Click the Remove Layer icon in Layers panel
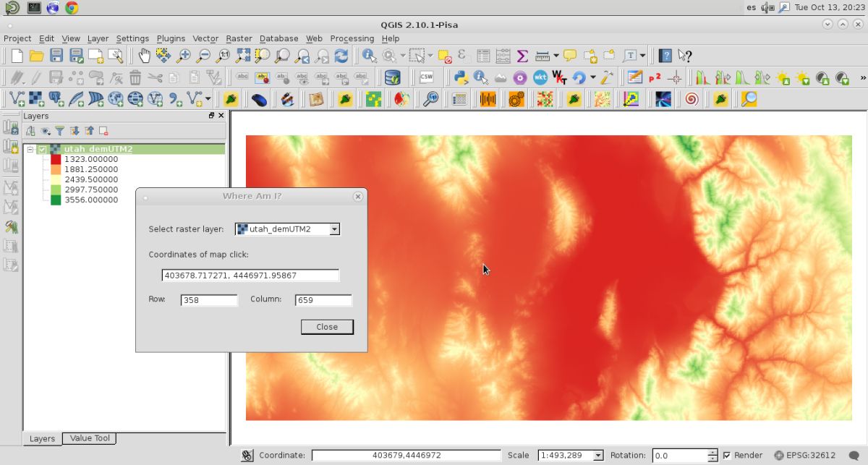868x465 pixels. point(103,131)
